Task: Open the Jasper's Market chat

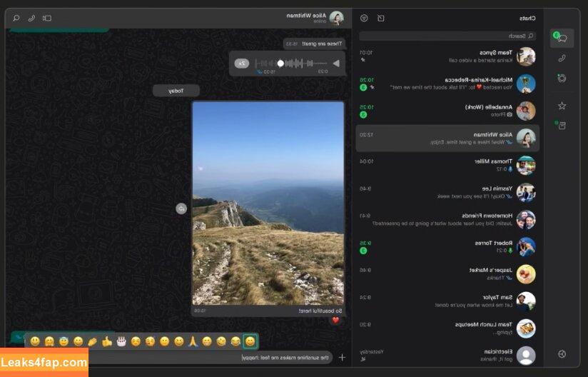Action: tap(447, 274)
